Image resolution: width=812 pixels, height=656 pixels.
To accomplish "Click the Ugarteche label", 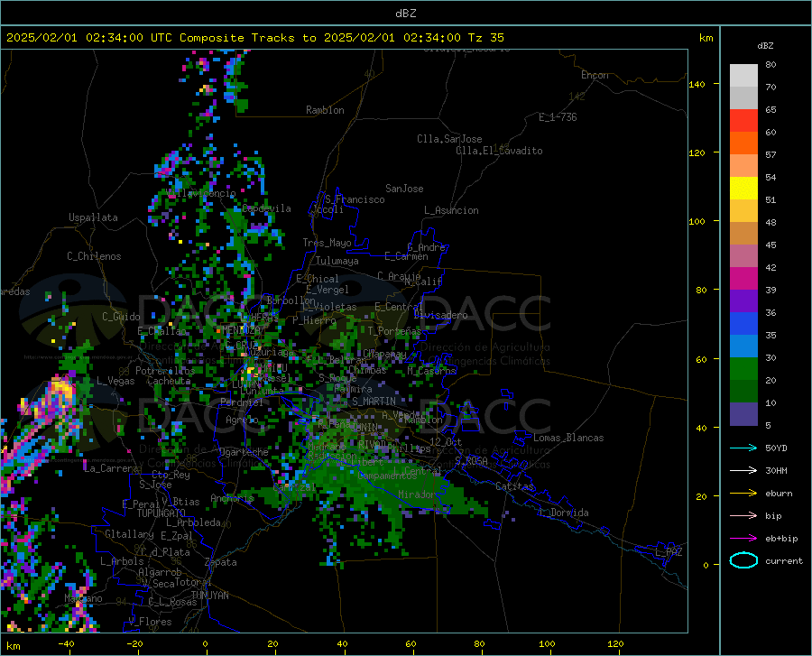I will pyautogui.click(x=244, y=452).
